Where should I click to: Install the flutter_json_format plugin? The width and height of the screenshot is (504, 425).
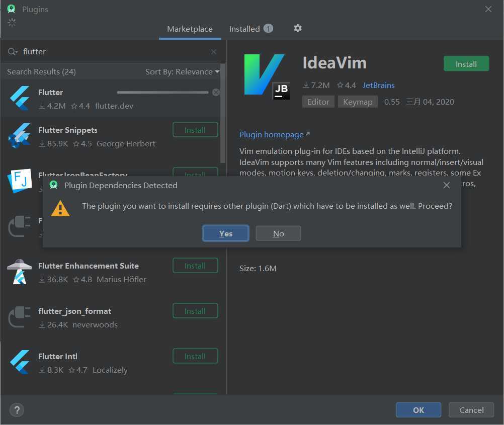click(x=195, y=311)
